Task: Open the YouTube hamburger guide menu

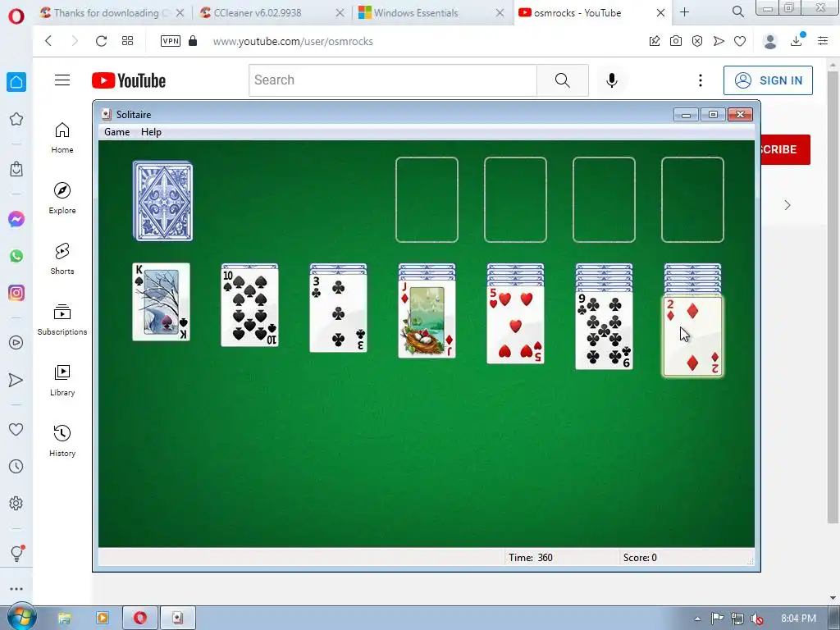Action: coord(62,80)
